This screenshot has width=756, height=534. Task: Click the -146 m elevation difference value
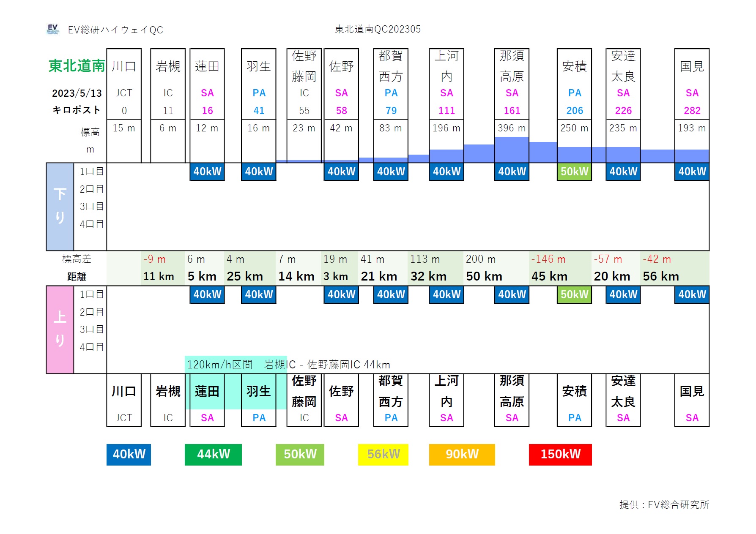click(548, 259)
